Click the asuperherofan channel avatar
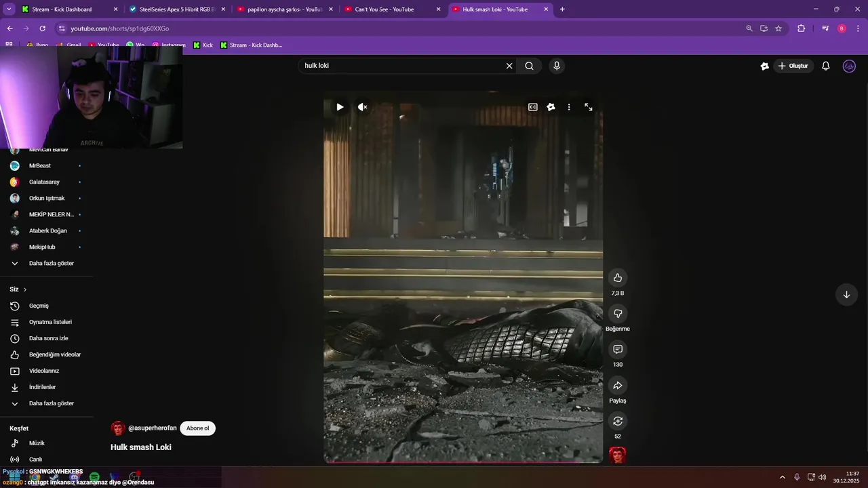Viewport: 868px width, 488px height. [x=118, y=428]
